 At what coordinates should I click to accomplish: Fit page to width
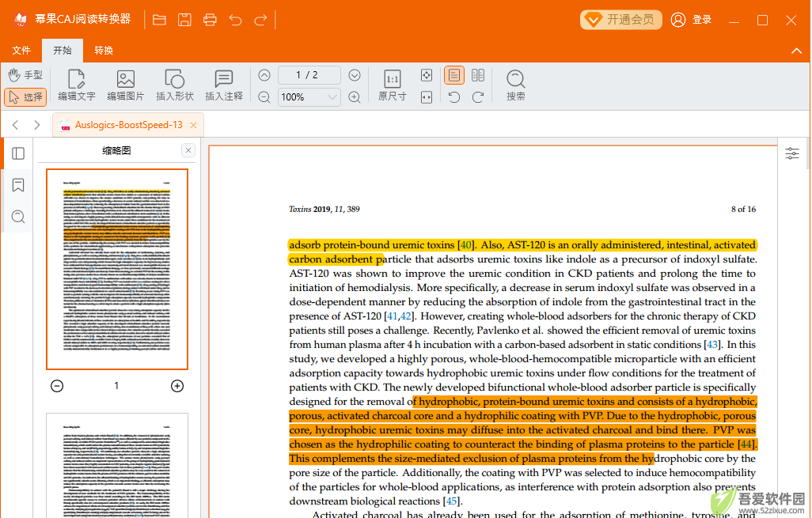pyautogui.click(x=427, y=96)
